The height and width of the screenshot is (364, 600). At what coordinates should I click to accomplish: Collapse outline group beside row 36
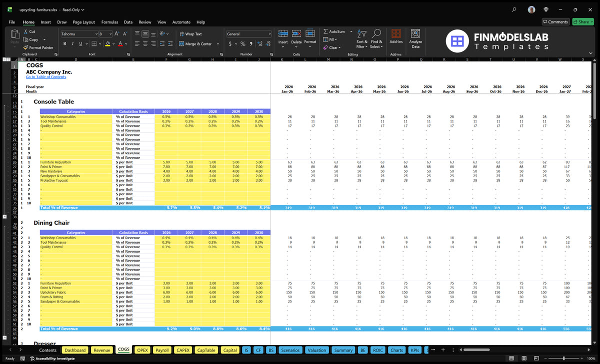pos(5,217)
